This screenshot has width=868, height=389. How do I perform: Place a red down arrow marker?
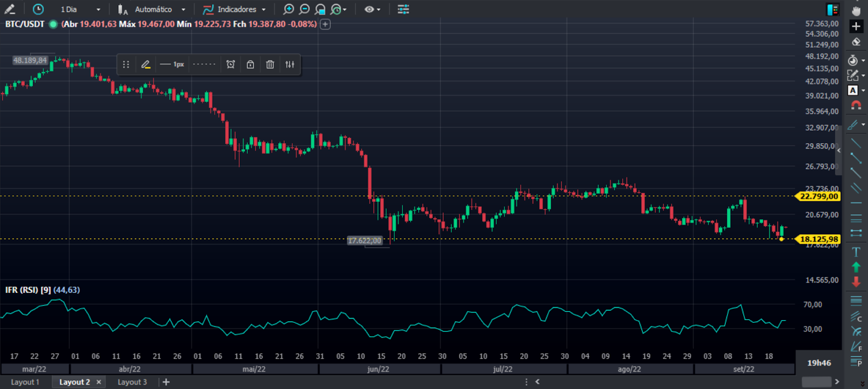[x=856, y=282]
